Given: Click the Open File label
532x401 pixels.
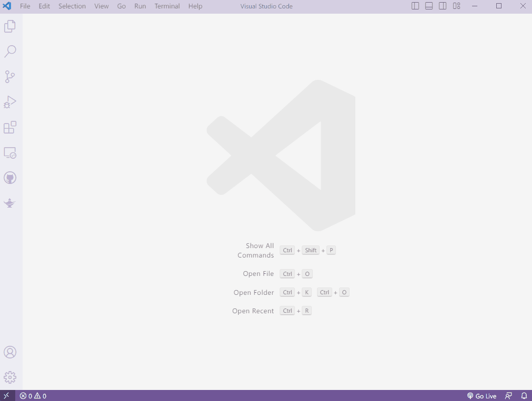Looking at the screenshot, I should 258,274.
